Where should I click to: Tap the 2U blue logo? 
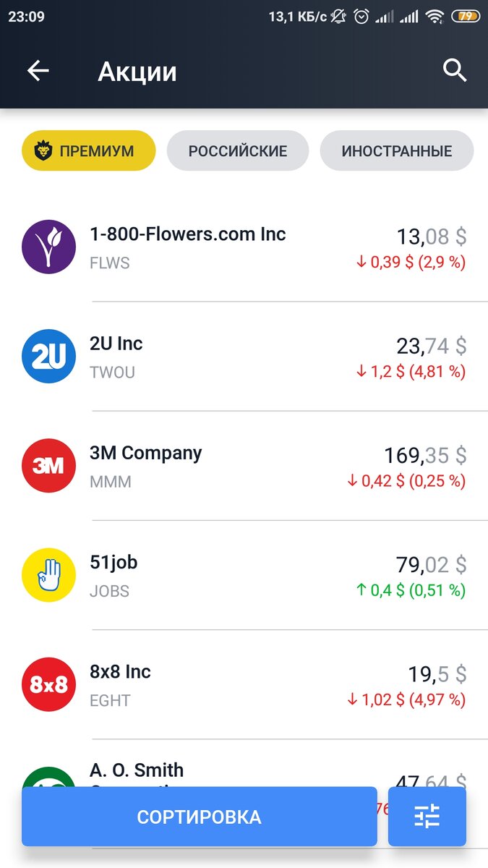click(x=48, y=356)
